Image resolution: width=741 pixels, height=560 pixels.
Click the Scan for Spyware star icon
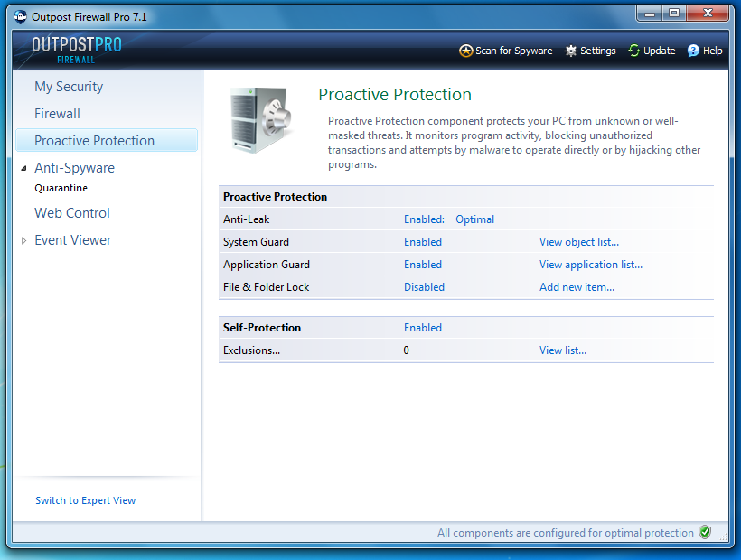click(x=466, y=51)
